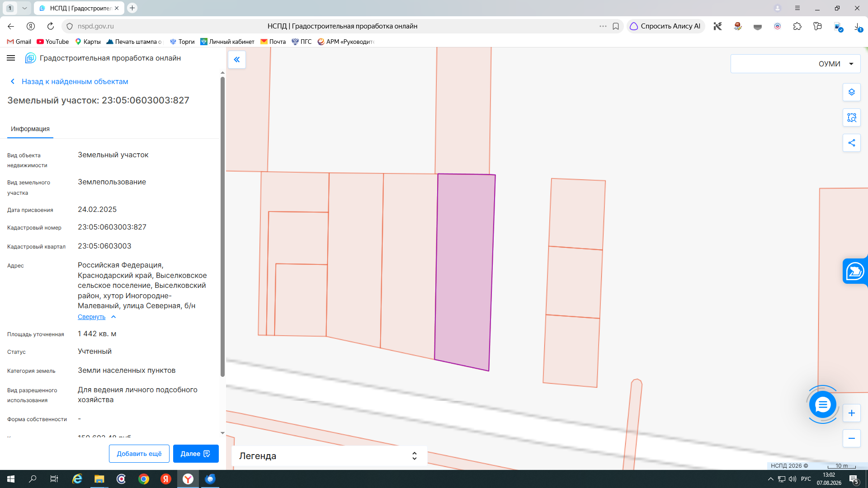Open the ОУМИ dropdown
This screenshot has height=488, width=868.
pos(795,64)
